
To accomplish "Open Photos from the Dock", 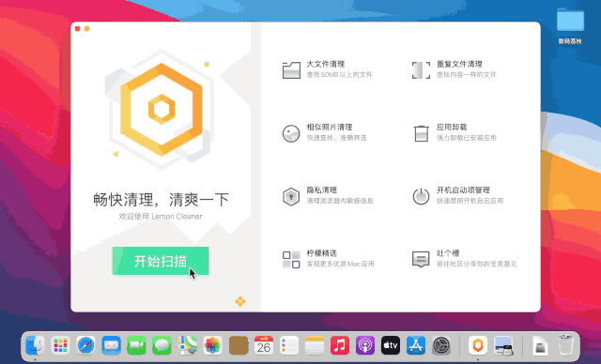I will pyautogui.click(x=213, y=345).
